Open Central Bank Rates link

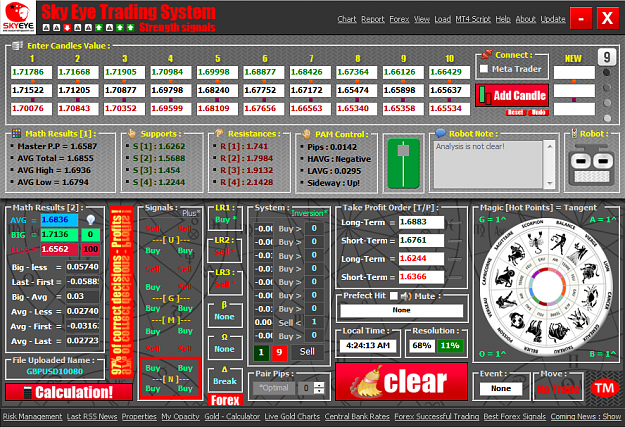point(357,417)
